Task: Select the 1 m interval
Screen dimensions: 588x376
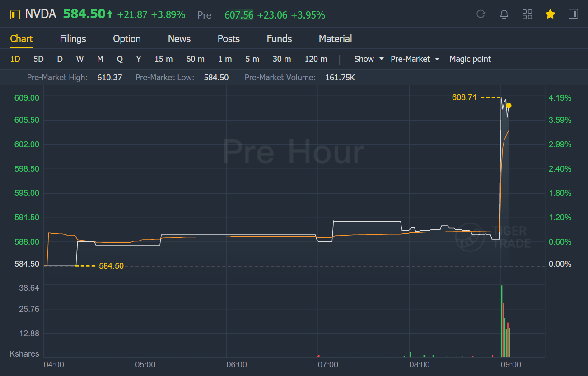Action: tap(225, 59)
